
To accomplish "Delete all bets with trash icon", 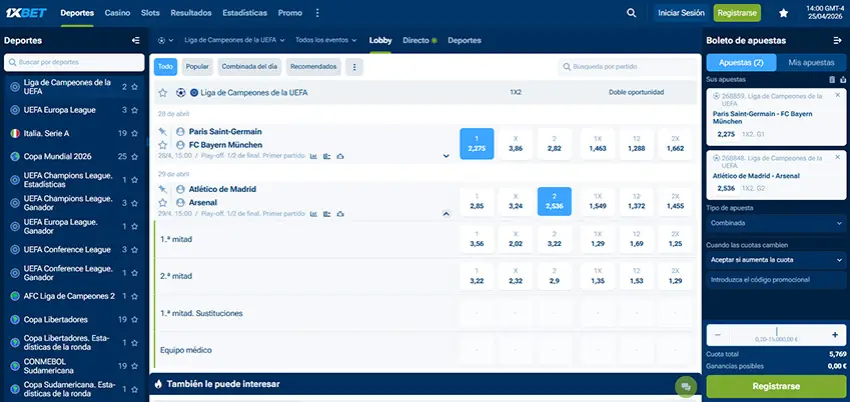I will [832, 80].
